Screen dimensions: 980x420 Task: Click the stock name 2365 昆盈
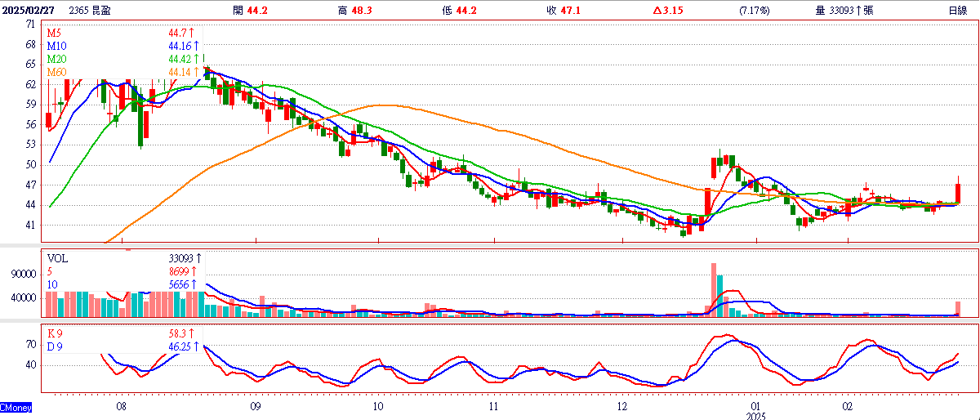(90, 10)
